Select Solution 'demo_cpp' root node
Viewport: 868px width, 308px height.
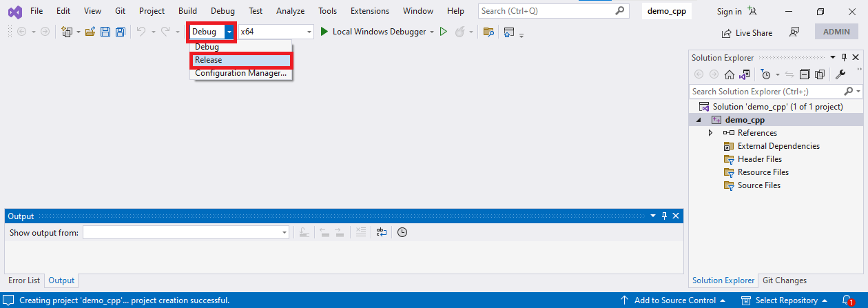click(771, 107)
